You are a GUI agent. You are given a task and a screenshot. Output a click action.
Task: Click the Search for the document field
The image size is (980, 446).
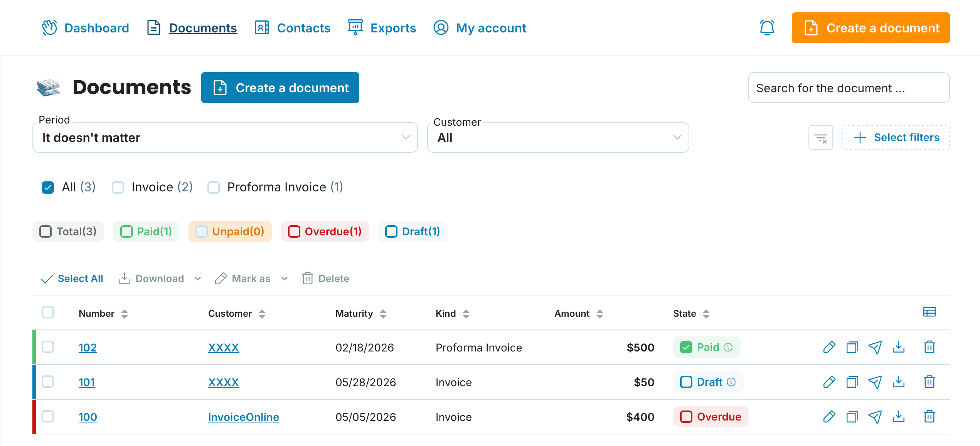pyautogui.click(x=849, y=88)
